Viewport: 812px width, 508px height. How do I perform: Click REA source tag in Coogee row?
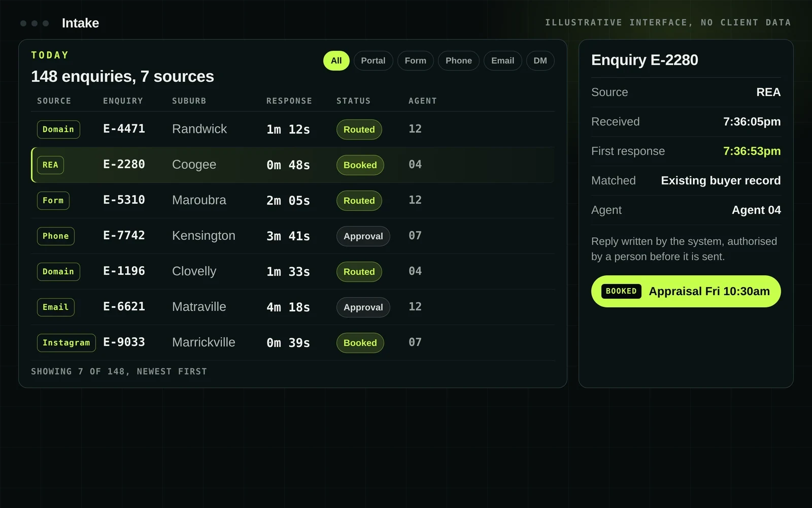click(50, 165)
